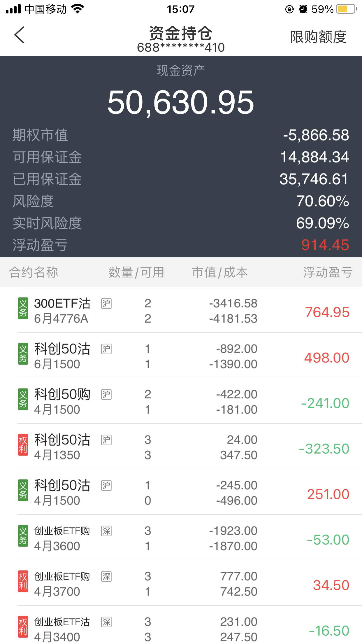Sort by 合约名称 column header
The height and width of the screenshot is (644, 362).
[x=34, y=272]
